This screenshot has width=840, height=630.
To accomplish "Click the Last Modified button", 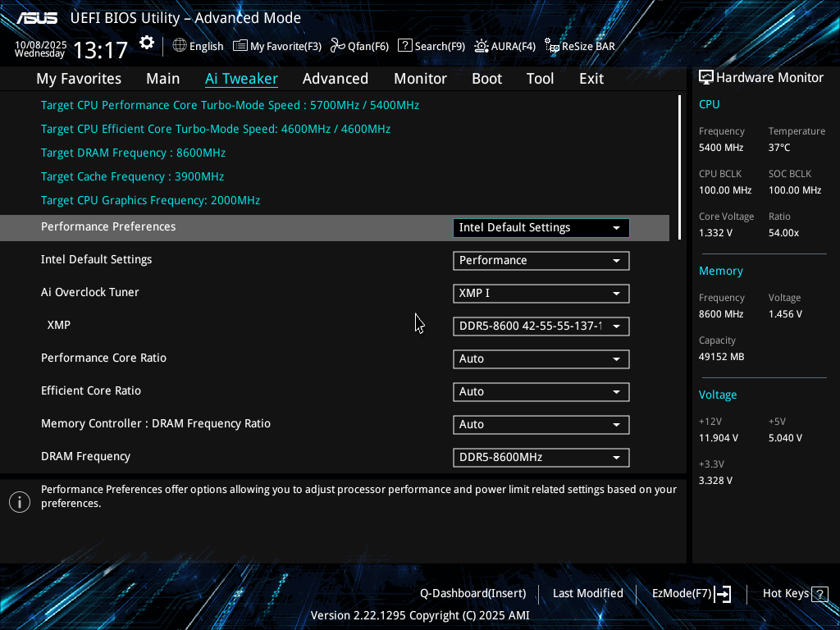I will tap(587, 593).
